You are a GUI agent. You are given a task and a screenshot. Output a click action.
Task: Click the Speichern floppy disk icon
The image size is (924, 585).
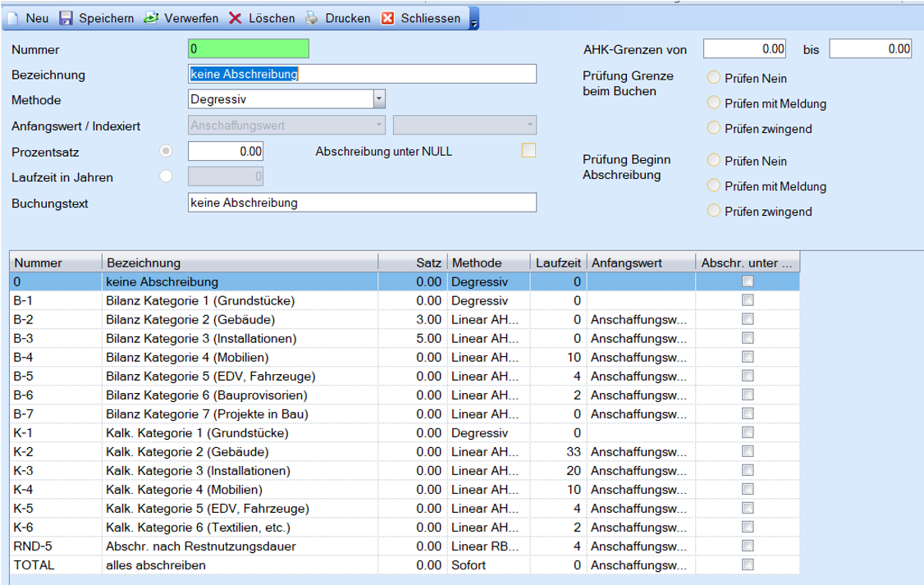point(66,18)
